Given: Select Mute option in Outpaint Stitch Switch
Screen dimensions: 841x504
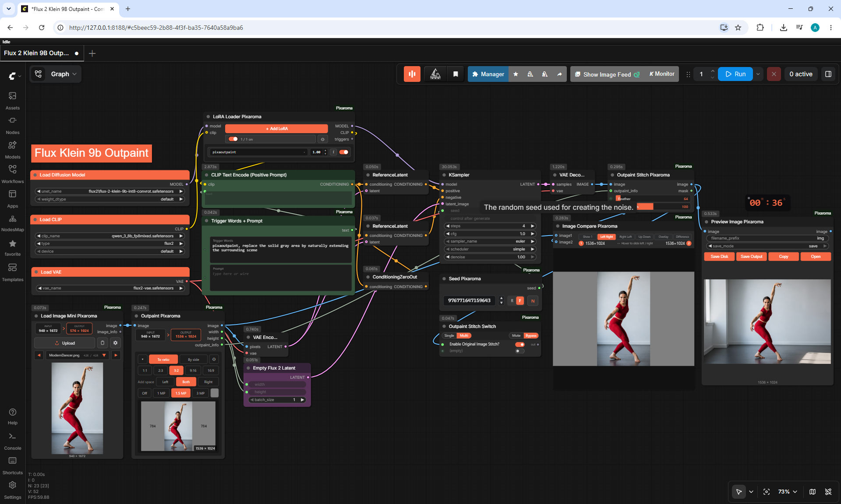Looking at the screenshot, I should [516, 336].
